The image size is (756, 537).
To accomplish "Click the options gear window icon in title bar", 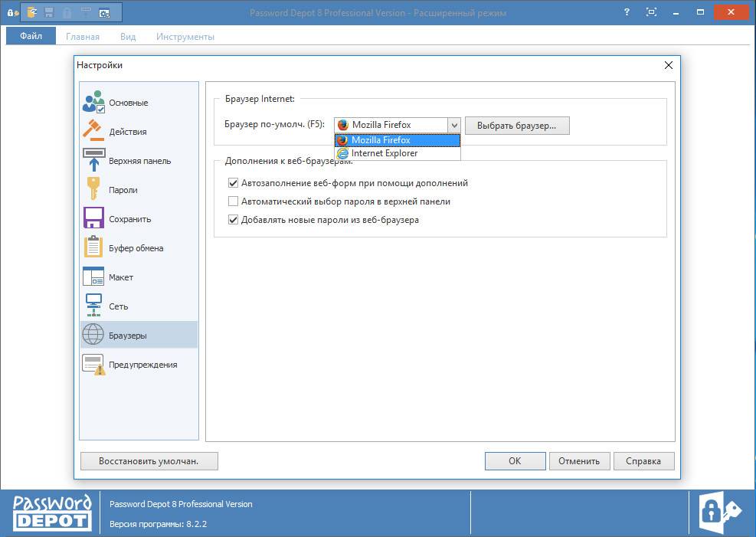I will point(104,13).
